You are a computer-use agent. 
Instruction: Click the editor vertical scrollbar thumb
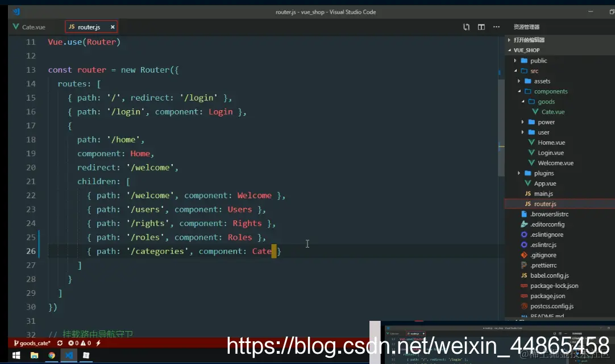coord(501,128)
